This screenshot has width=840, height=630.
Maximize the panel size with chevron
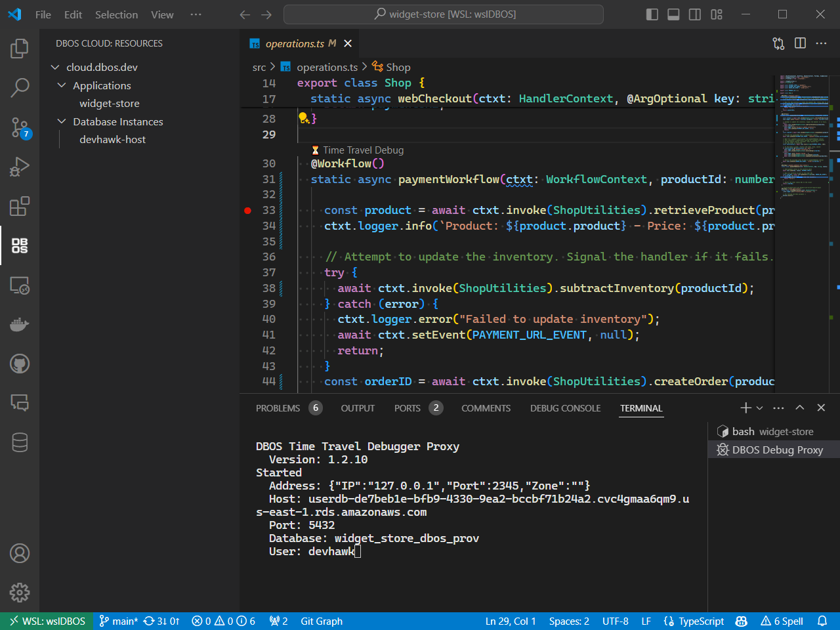[x=799, y=408]
